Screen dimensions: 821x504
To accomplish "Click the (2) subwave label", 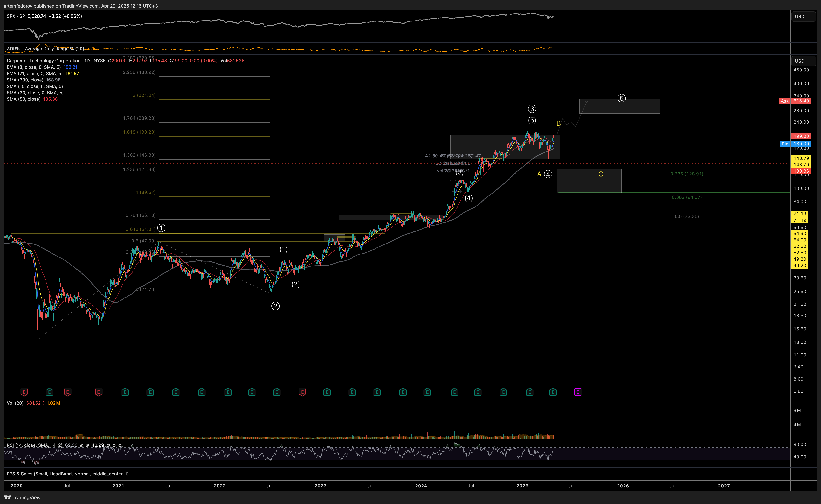I will [x=296, y=284].
